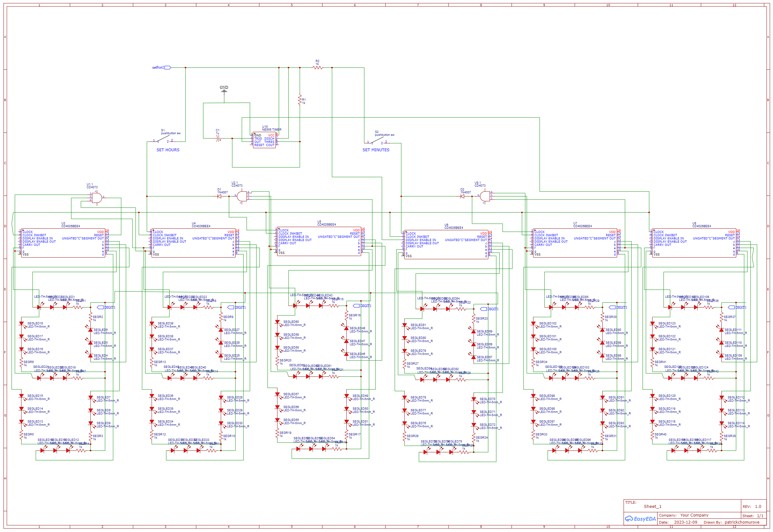
Task: Click resistor SEGR27 symbol
Action: (x=404, y=364)
